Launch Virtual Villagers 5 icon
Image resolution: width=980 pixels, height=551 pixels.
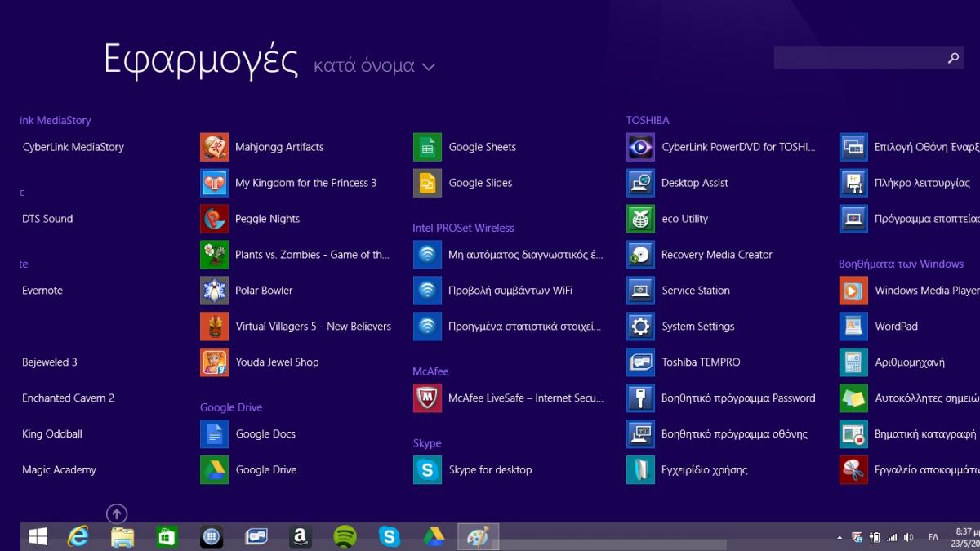pyautogui.click(x=214, y=327)
